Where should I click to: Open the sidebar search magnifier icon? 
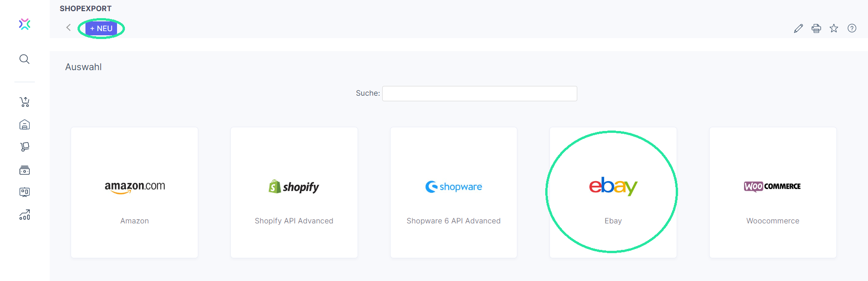[25, 59]
